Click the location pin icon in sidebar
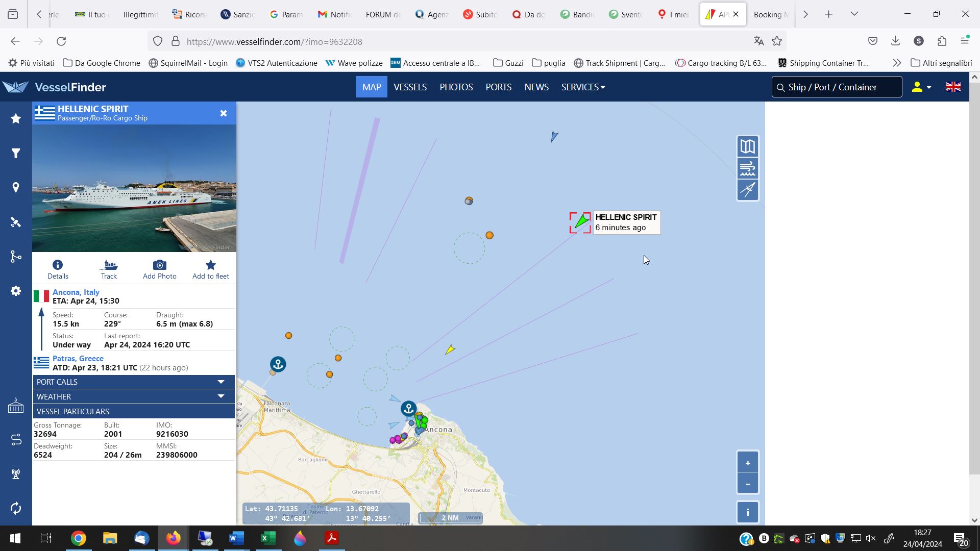This screenshot has width=980, height=551. pos(16,187)
